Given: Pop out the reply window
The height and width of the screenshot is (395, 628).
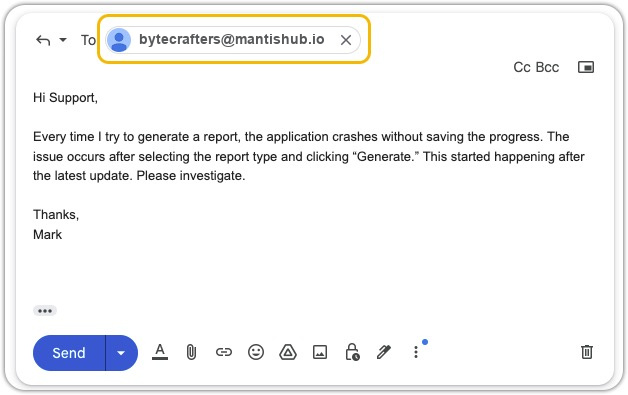Looking at the screenshot, I should click(x=586, y=67).
